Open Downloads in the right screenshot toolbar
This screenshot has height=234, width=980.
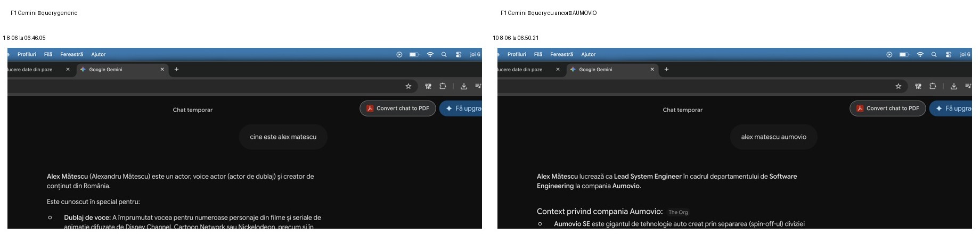click(954, 86)
